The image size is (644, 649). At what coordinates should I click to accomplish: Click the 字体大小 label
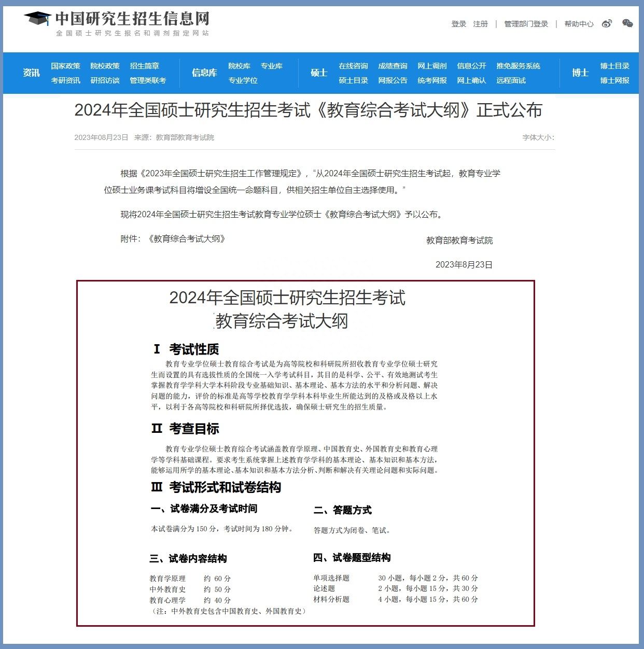click(x=538, y=137)
